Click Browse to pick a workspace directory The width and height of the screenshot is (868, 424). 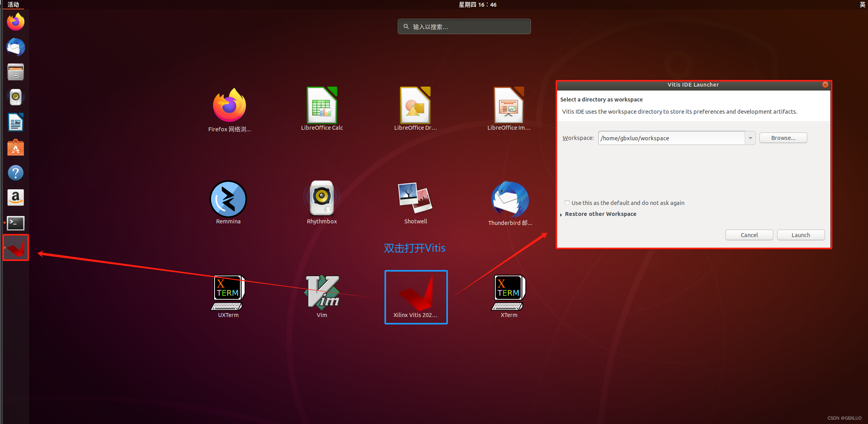click(783, 138)
